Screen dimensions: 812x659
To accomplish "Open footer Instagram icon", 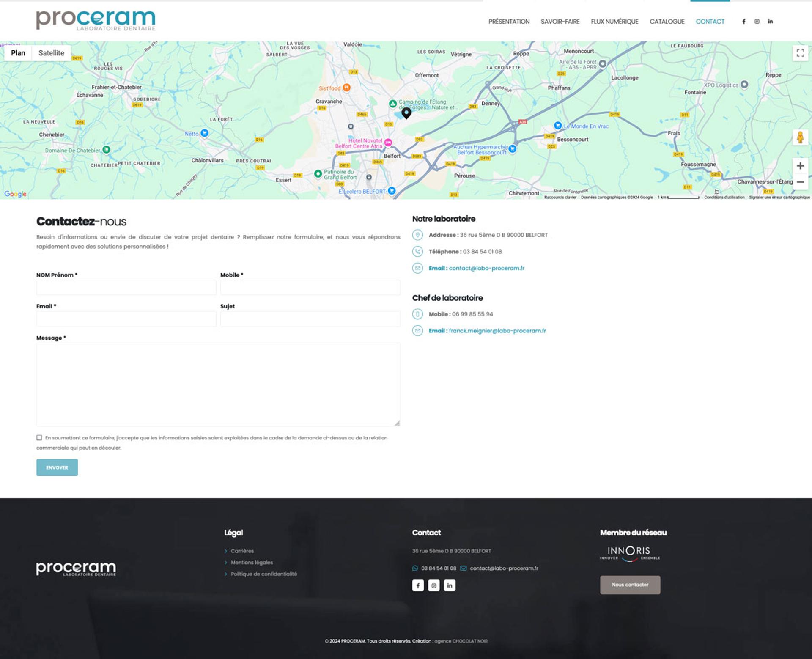I will coord(434,585).
